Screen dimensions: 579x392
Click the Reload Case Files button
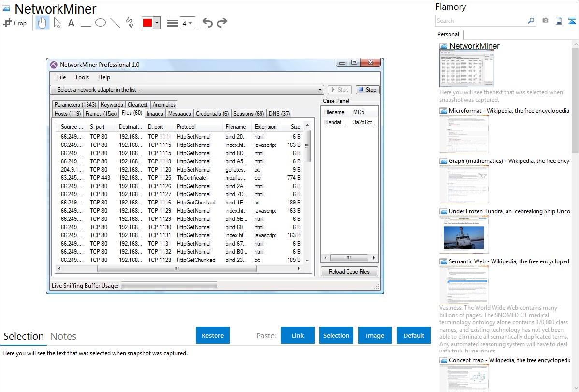349,272
